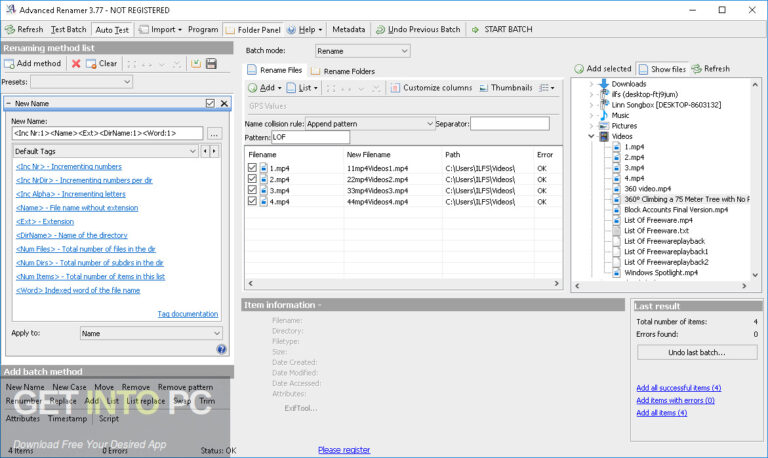Viewport: 768px width, 458px height.
Task: Insert the Inc Nr incrementing numbers tag
Action: [x=69, y=167]
